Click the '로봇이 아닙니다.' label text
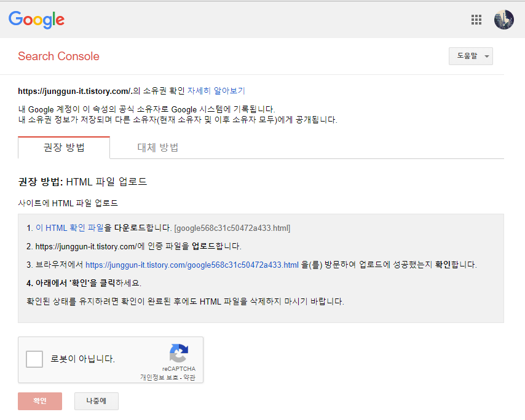 (83, 359)
